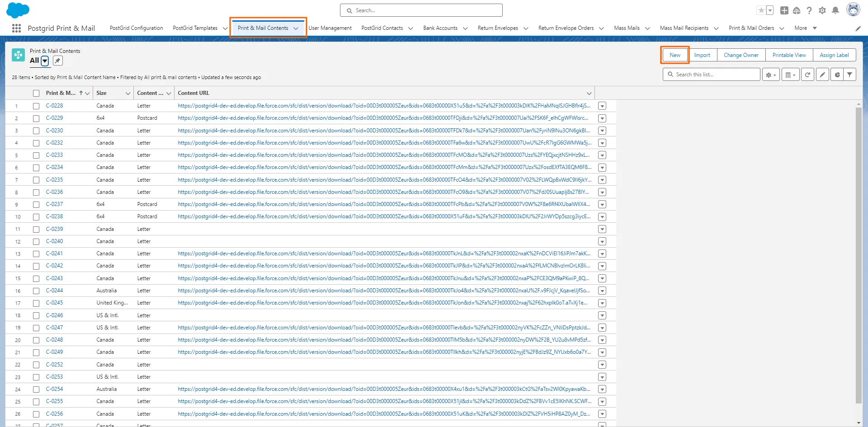Click the Help question mark icon
The height and width of the screenshot is (427, 868).
[x=809, y=10]
